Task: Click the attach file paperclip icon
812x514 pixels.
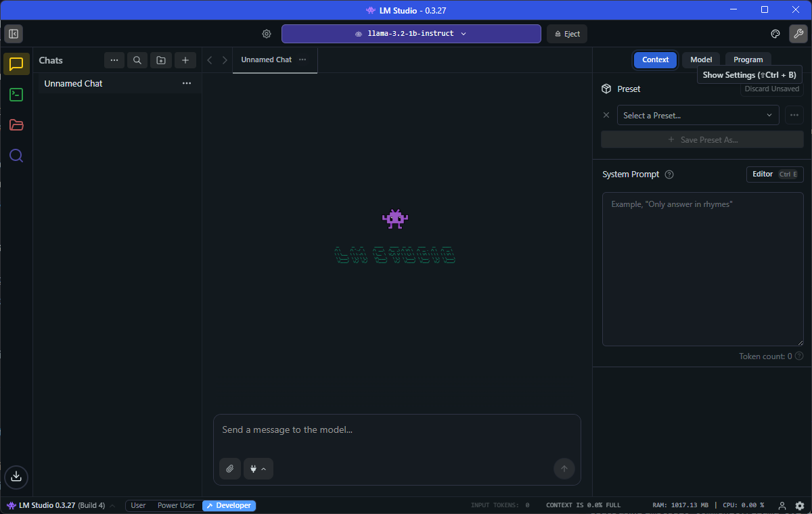Action: (230, 469)
